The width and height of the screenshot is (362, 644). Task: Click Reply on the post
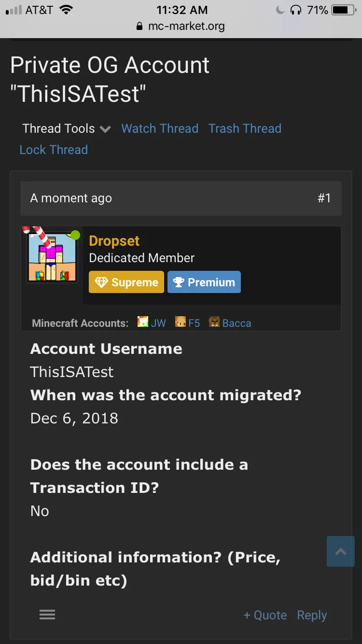[x=312, y=615]
